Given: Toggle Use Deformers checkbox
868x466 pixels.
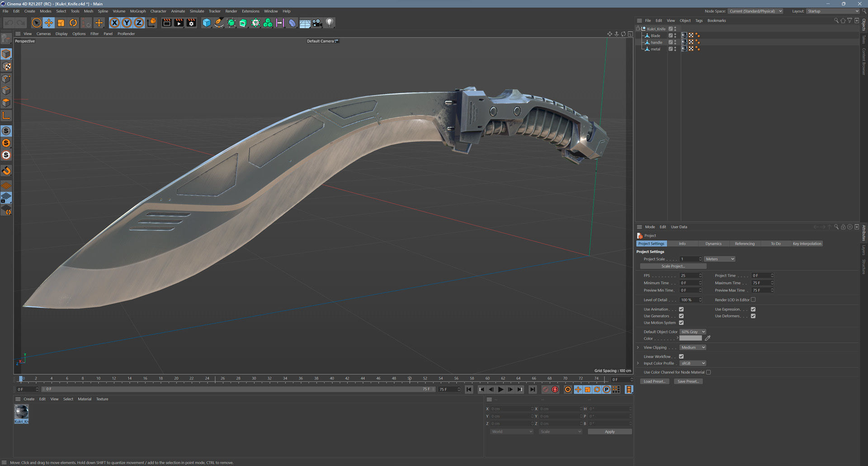Looking at the screenshot, I should coord(753,316).
